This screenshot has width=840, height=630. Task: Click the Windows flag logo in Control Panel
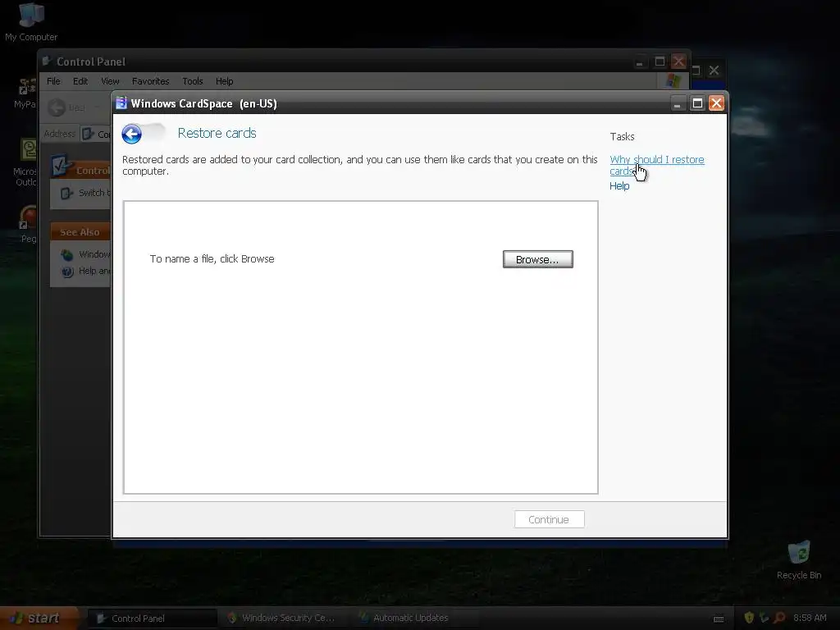673,81
